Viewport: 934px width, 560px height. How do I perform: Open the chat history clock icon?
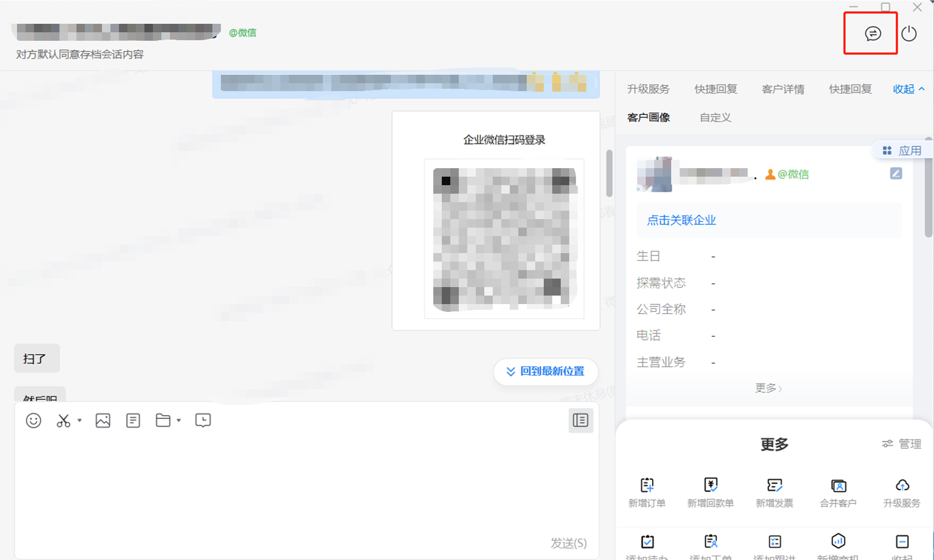tap(203, 420)
